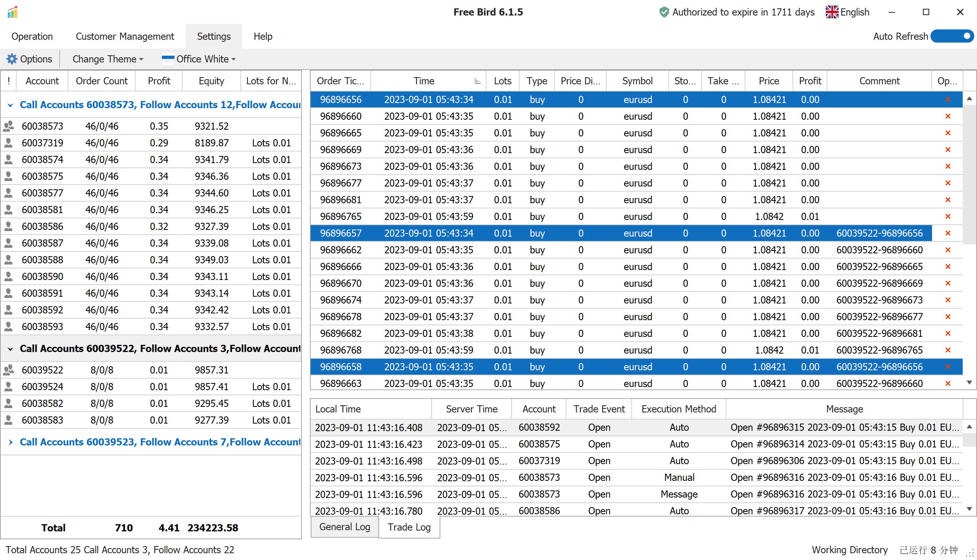This screenshot has height=560, width=977.
Task: Expand Call Accounts 60039523 group
Action: point(11,442)
